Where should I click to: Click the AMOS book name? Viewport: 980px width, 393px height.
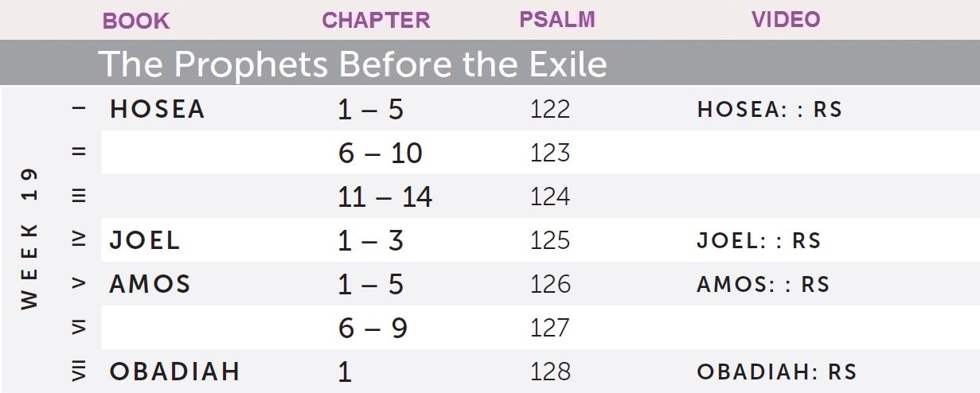pos(150,284)
